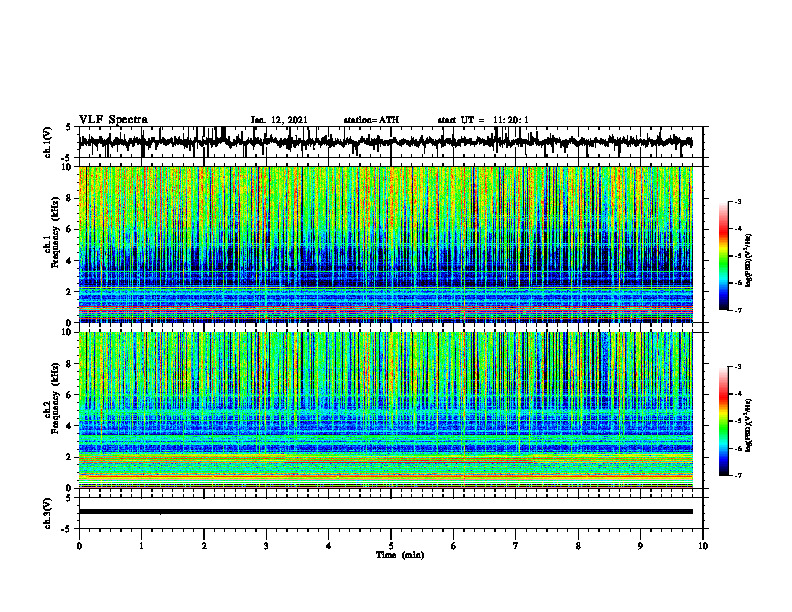Click the time axis tick label '6'
Image resolution: width=792 pixels, height=612 pixels.
454,546
